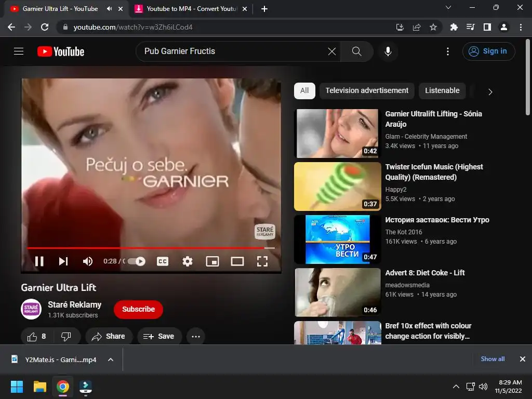Mute audio icon on Garnier tab

pyautogui.click(x=109, y=8)
